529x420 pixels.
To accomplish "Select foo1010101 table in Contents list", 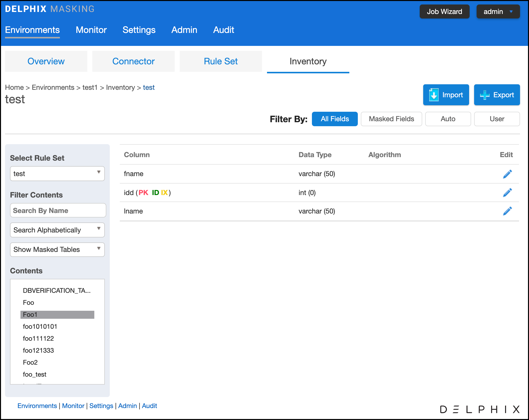I will [x=40, y=326].
